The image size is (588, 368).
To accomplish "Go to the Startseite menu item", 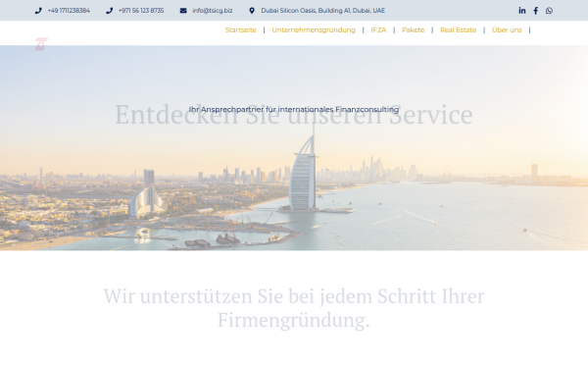I will point(241,30).
